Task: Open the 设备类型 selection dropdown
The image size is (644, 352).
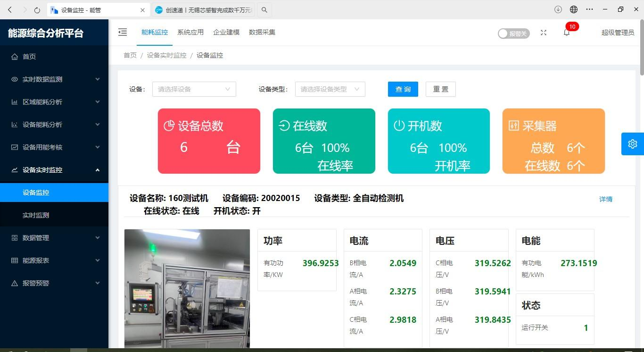Action: 330,89
